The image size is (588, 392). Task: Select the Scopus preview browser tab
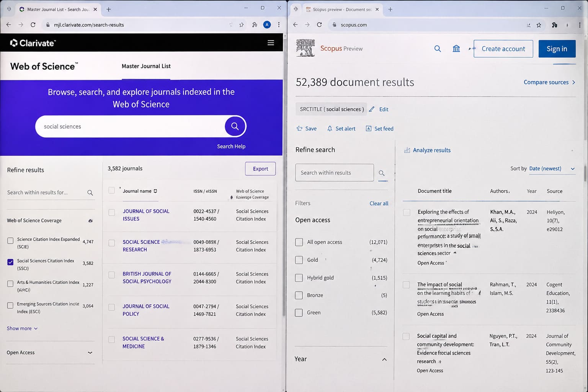point(342,9)
